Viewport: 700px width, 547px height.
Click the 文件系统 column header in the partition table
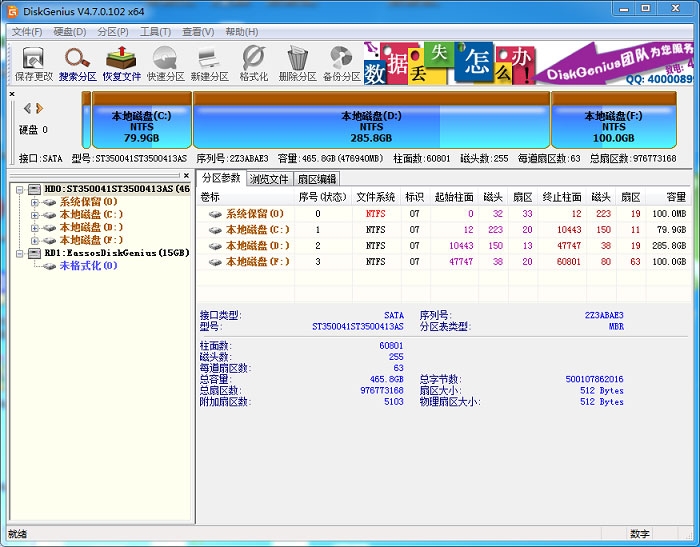click(375, 197)
